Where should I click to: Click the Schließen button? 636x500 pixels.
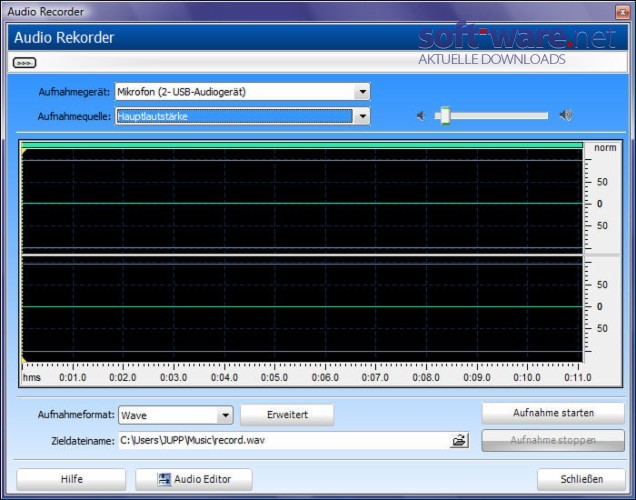point(582,479)
